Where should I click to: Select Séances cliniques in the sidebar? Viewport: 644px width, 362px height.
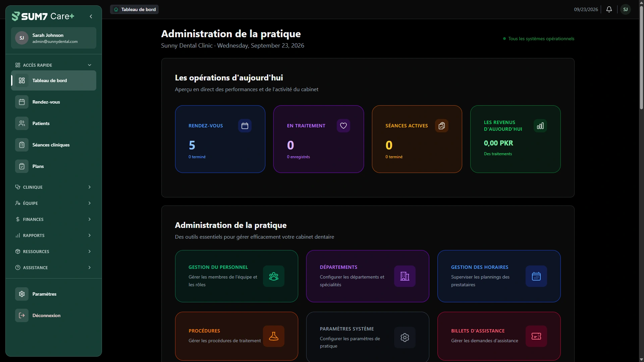click(x=54, y=145)
